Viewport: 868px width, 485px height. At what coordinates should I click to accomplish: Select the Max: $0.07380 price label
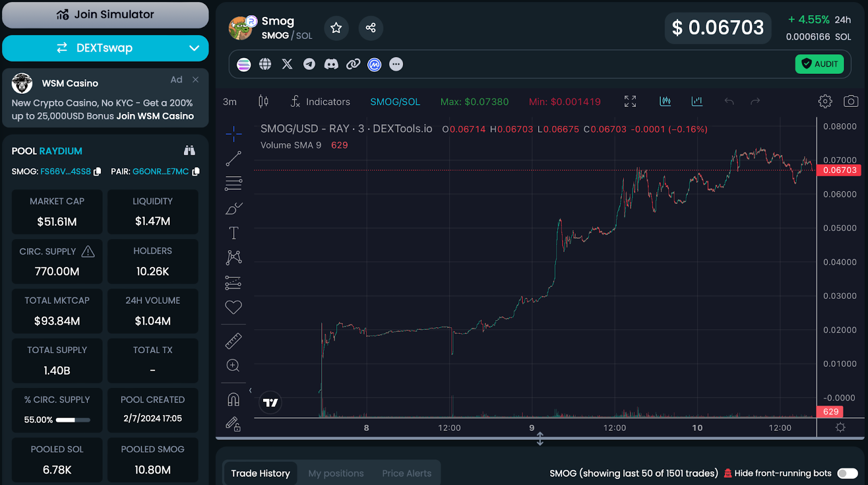475,102
